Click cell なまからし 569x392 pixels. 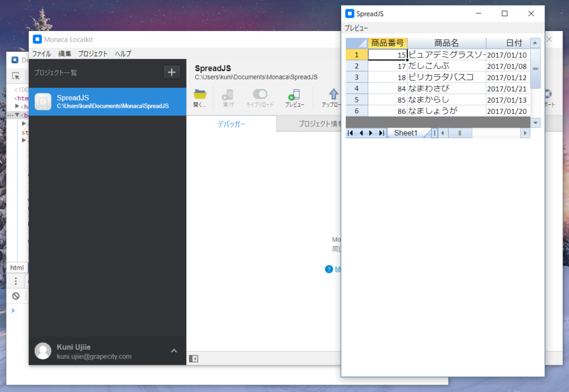coord(446,100)
